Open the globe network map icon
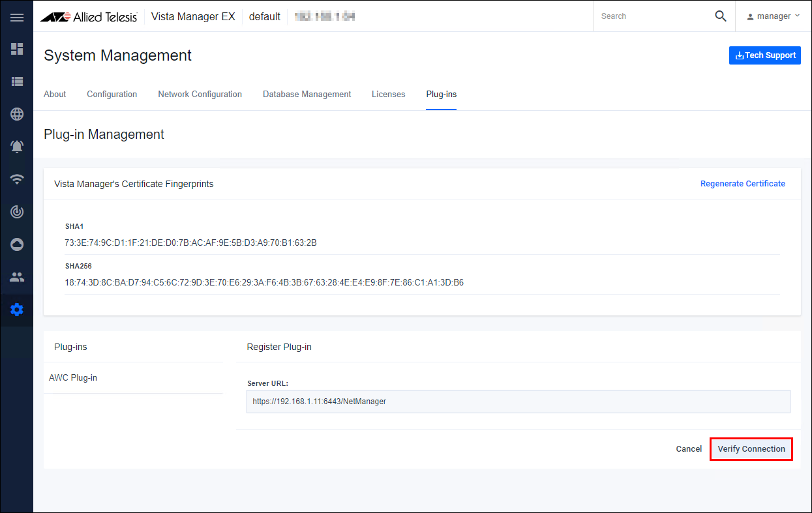 (17, 114)
